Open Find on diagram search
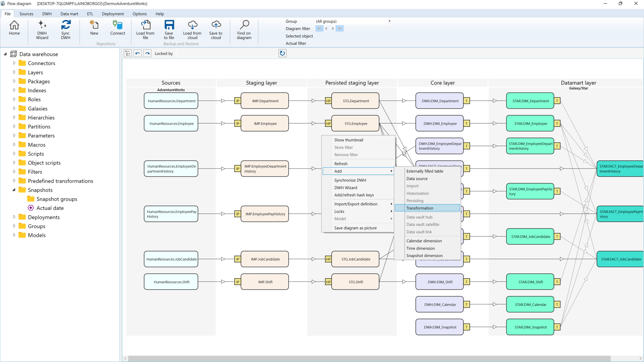The image size is (644, 362). 244,30
